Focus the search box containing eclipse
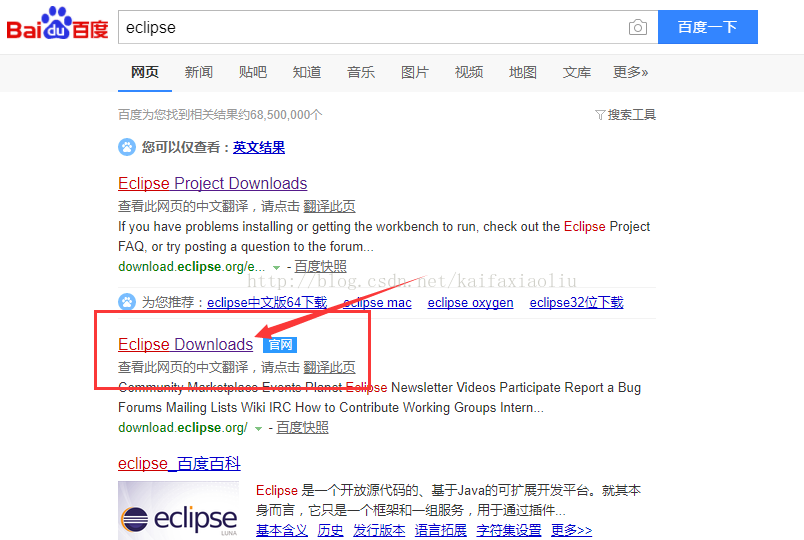Viewport: 804px width, 540px height. [x=388, y=27]
